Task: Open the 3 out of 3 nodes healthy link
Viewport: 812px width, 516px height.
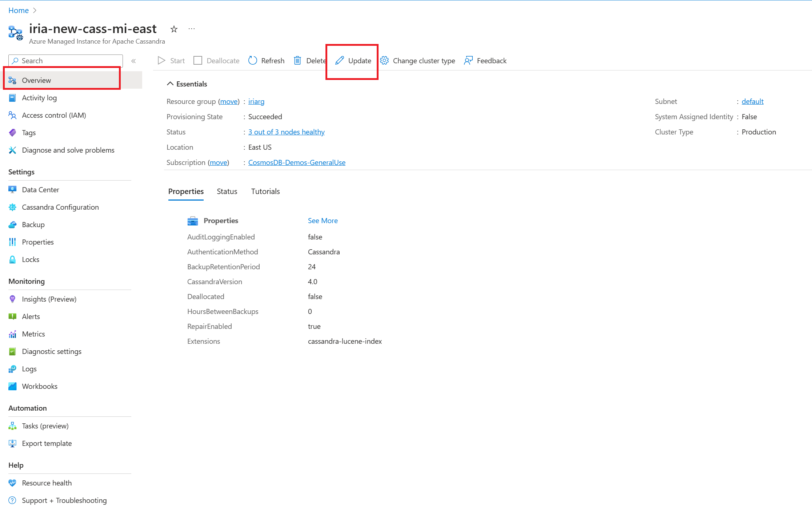Action: [x=286, y=132]
